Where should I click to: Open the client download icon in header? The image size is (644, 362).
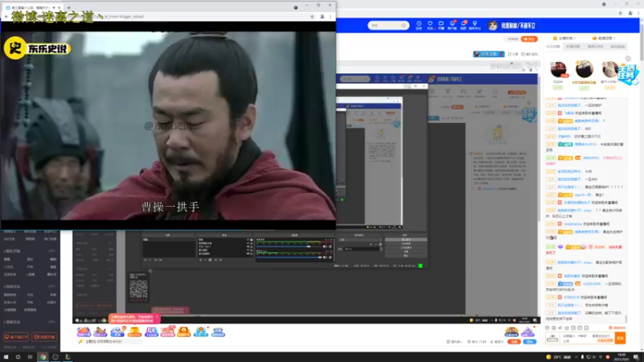click(452, 25)
